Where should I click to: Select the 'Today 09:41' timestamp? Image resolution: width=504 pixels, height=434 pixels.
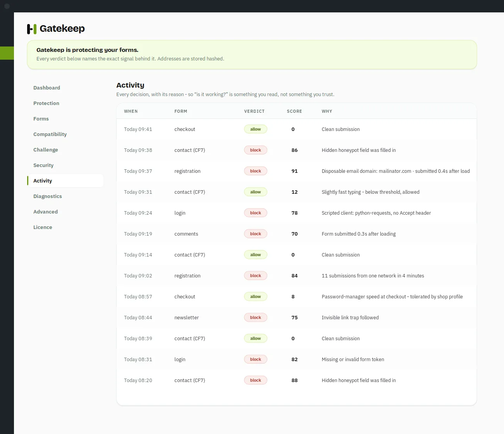[x=138, y=129]
